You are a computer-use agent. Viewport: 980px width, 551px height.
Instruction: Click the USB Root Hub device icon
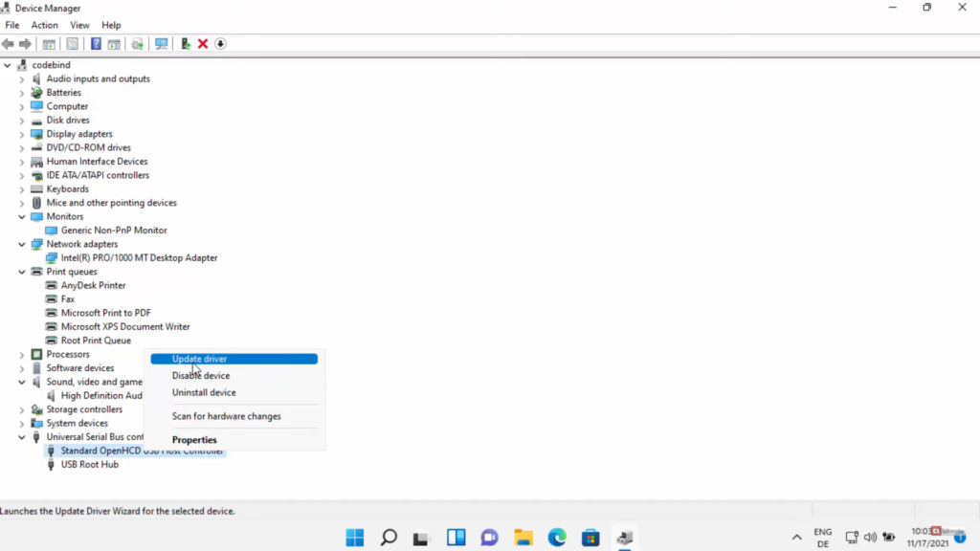click(52, 464)
